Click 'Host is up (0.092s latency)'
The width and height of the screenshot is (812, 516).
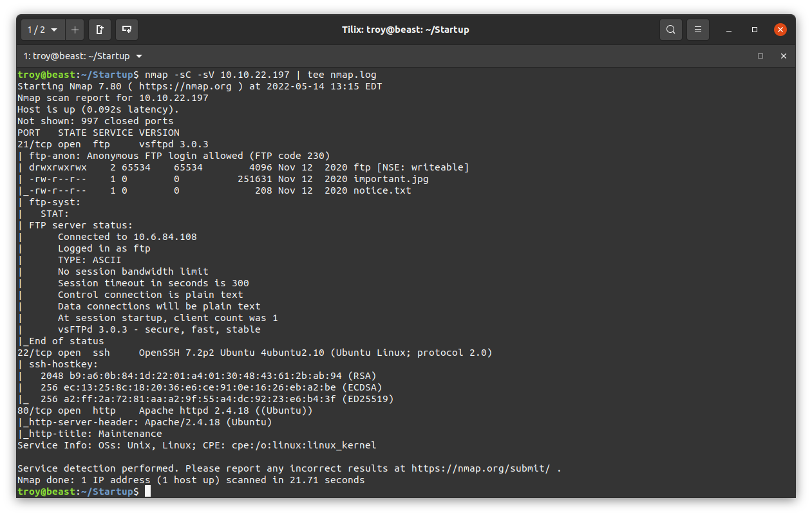(x=98, y=109)
